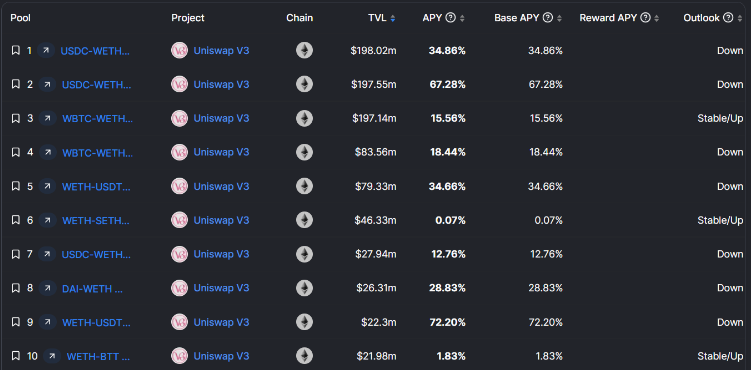
Task: Bookmark pool row 6 WETH-SETH
Action: pyautogui.click(x=16, y=220)
